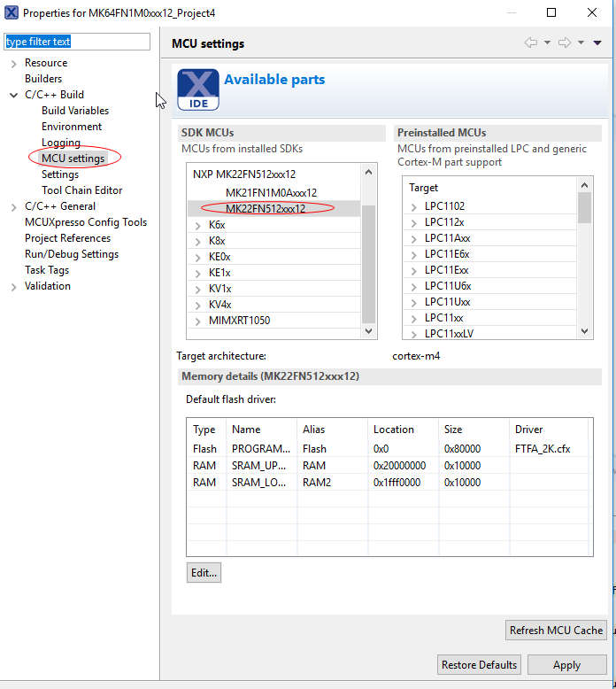Click Restore Defaults button
Image resolution: width=616 pixels, height=689 pixels.
coord(479,665)
